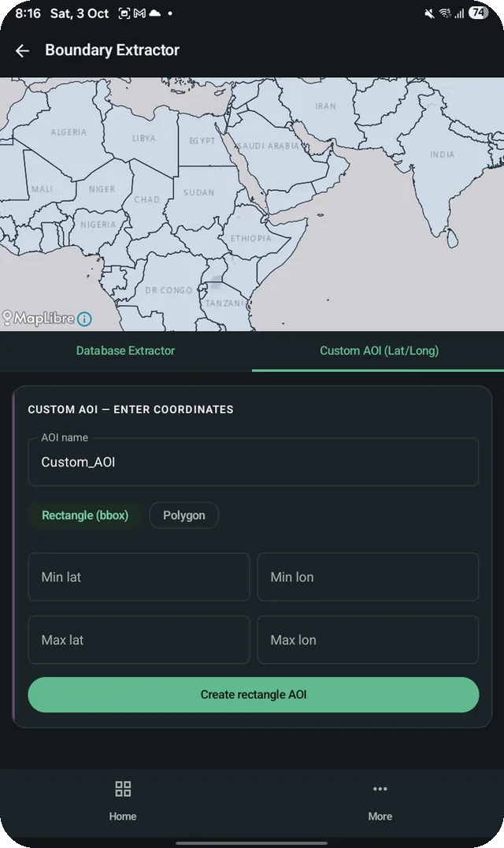Tap the cloud notification icon
This screenshot has width=504, height=848.
(x=154, y=13)
